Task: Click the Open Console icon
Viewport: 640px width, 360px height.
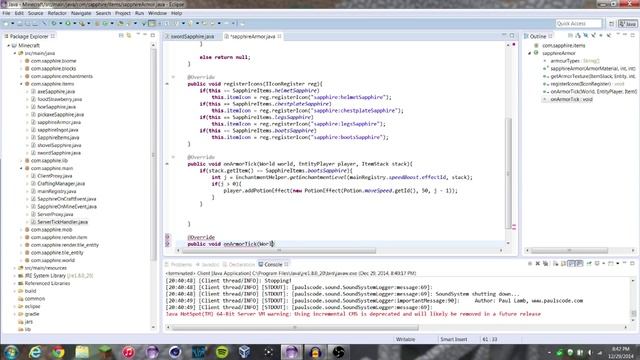Action: click(x=611, y=264)
